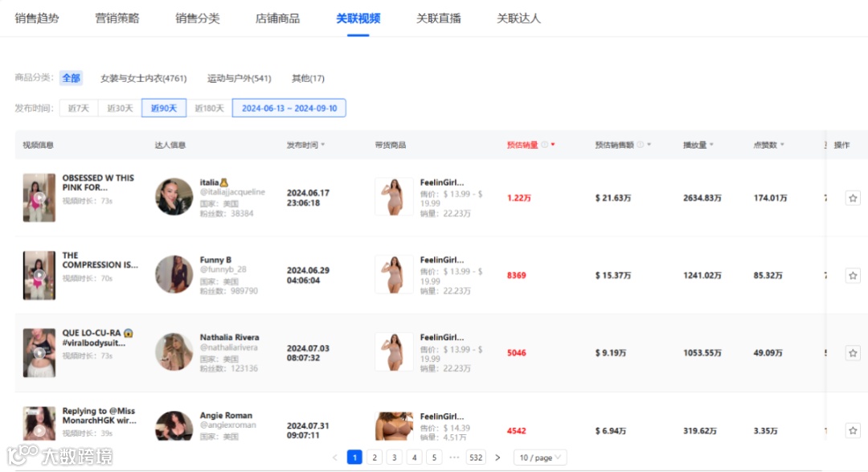The width and height of the screenshot is (868, 472).
Task: Select the 近30天 time filter
Action: 119,107
